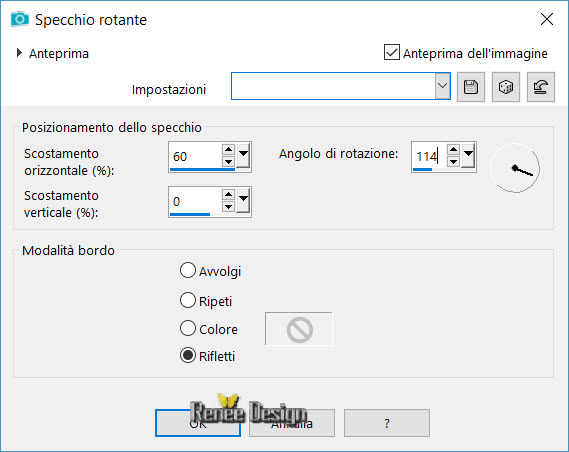
Task: Click the reset to default arrow icon
Action: (541, 87)
